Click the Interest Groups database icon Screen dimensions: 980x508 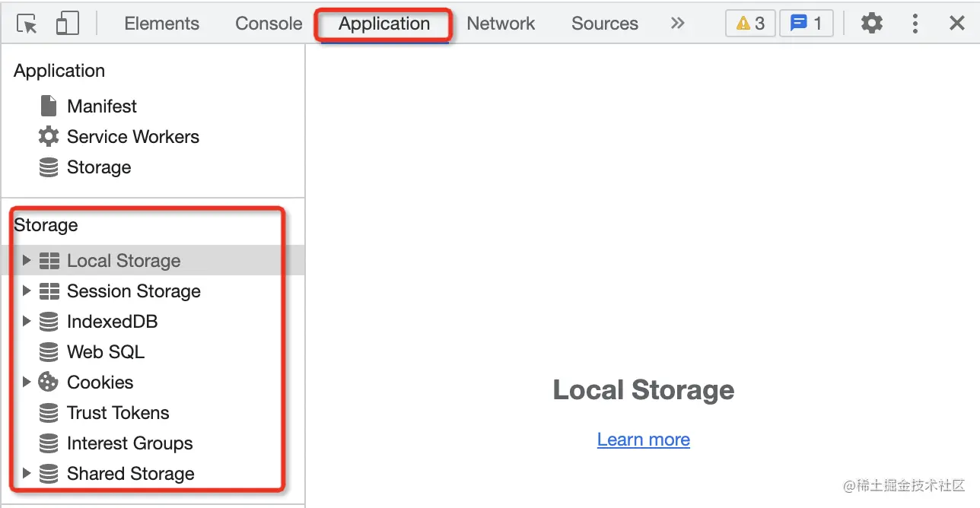[49, 443]
